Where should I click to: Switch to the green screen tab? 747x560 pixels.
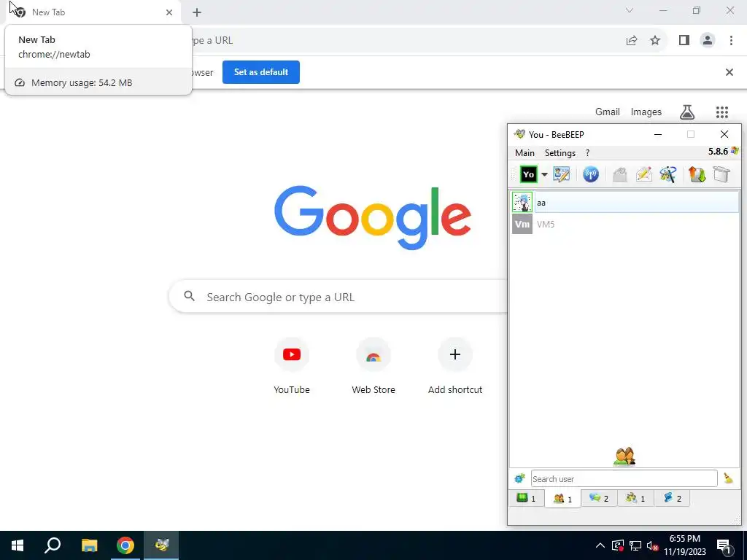526,498
